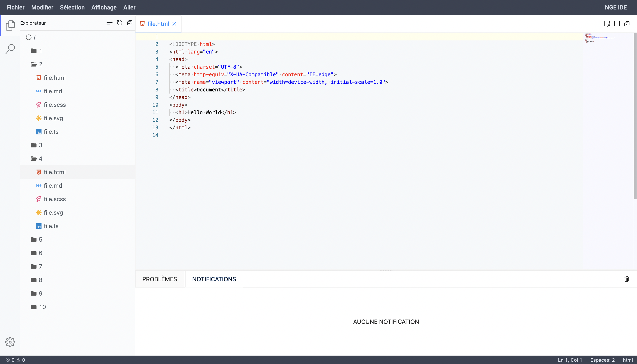The width and height of the screenshot is (637, 364).
Task: Open file.scss in folder 4
Action: coord(78,199)
